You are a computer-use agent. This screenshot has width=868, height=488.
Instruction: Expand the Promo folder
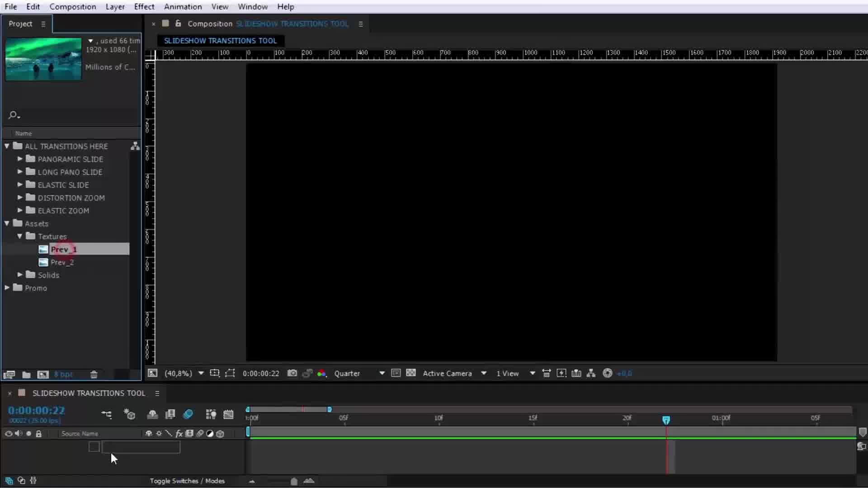point(7,288)
